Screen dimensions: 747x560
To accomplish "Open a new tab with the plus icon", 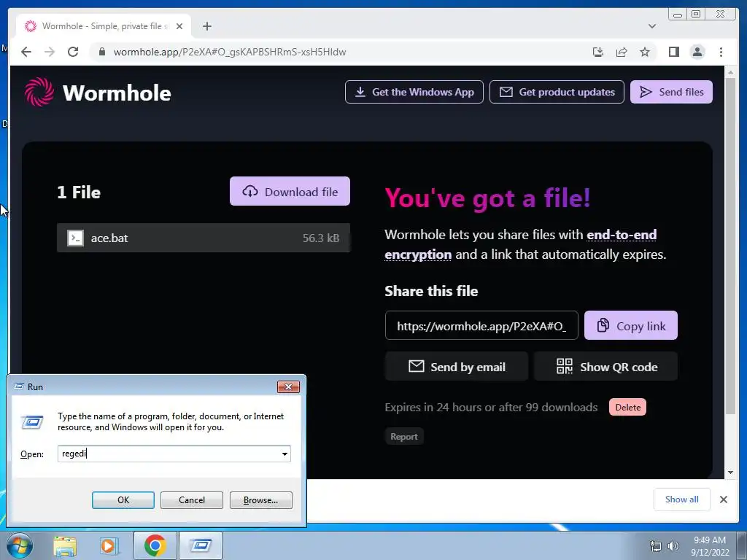I will [206, 26].
